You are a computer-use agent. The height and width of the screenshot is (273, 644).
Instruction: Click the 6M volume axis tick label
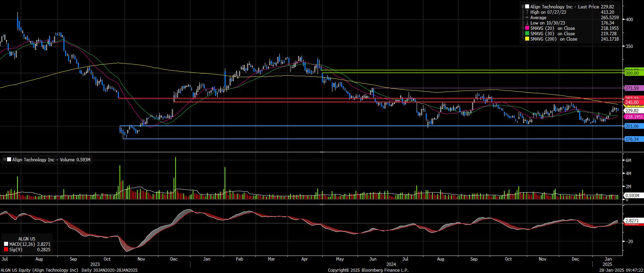tap(628, 160)
